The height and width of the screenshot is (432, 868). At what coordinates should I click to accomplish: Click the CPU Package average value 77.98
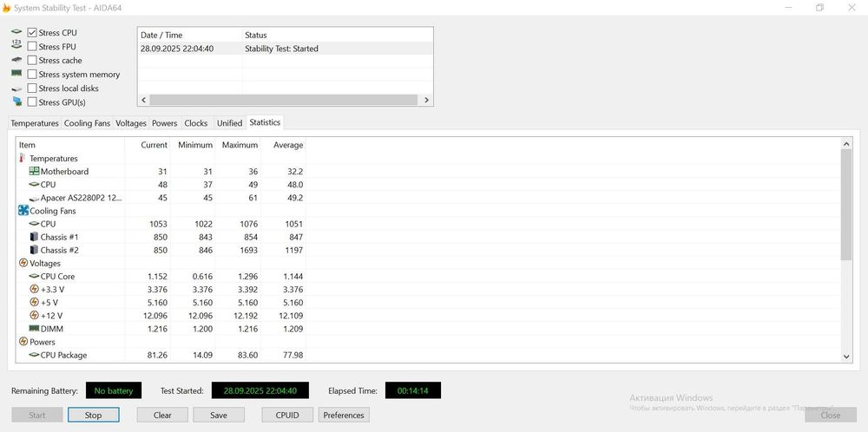291,355
